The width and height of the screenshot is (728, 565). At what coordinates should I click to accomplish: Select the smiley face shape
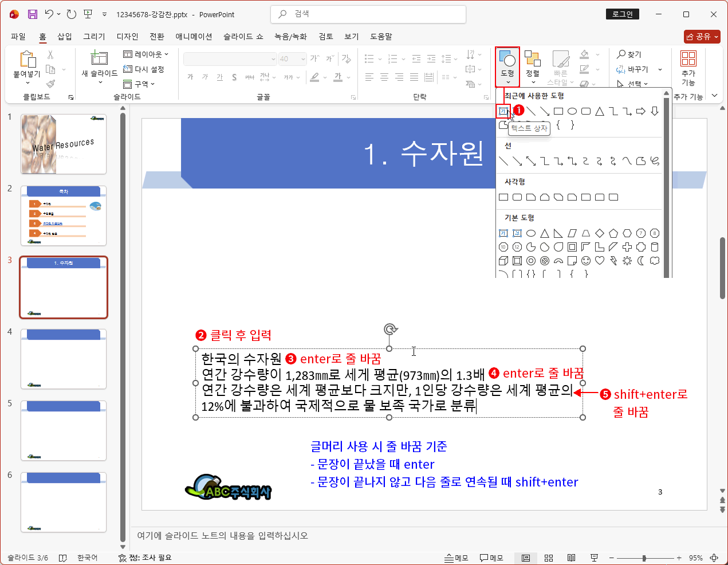(x=585, y=260)
